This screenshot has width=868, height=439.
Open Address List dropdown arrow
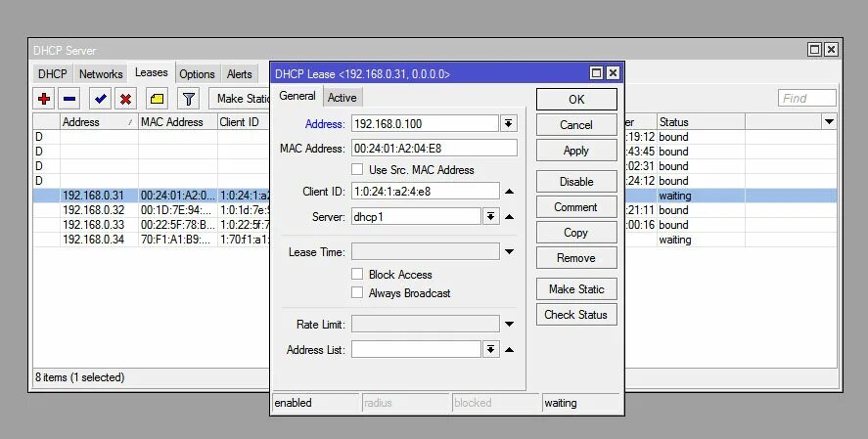pos(490,349)
